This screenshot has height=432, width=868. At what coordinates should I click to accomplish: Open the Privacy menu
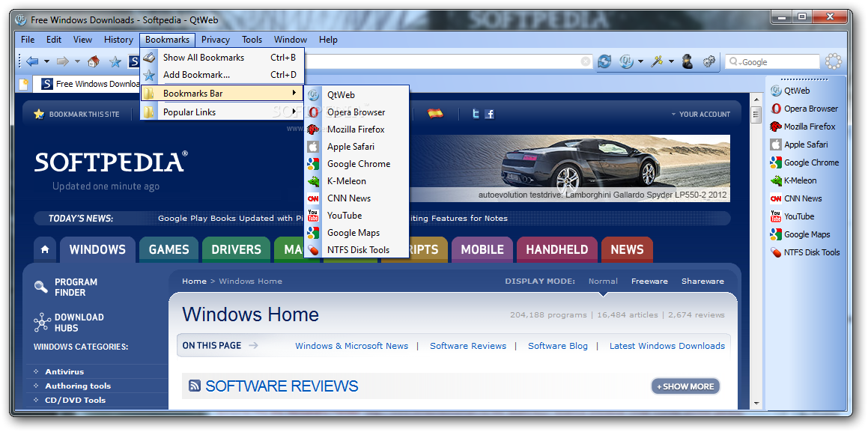click(x=216, y=39)
